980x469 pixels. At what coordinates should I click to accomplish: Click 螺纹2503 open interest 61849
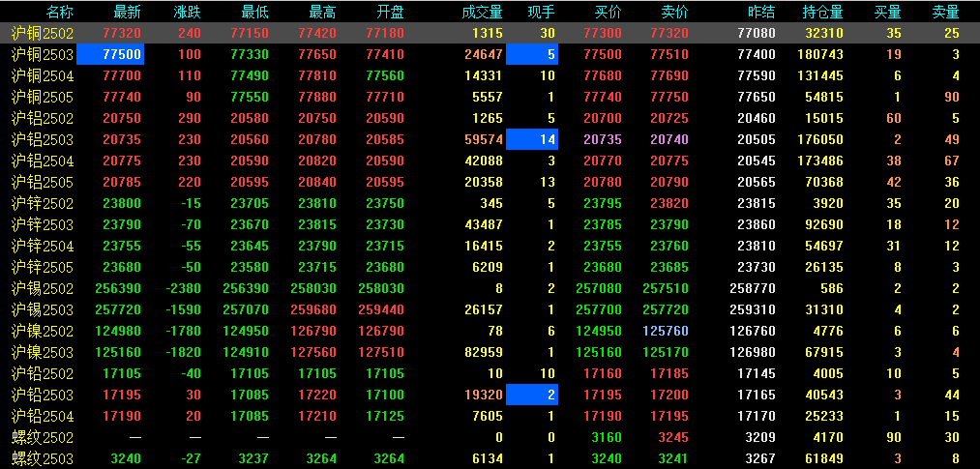point(823,458)
